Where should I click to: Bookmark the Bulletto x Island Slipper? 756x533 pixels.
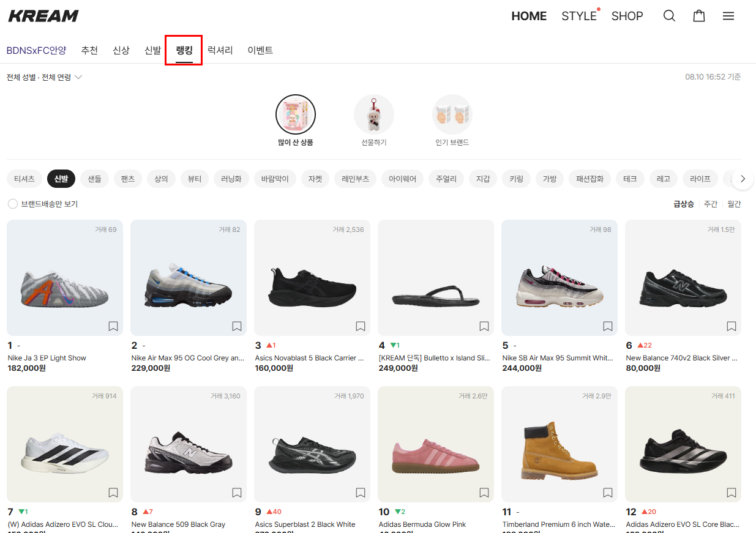pos(484,326)
